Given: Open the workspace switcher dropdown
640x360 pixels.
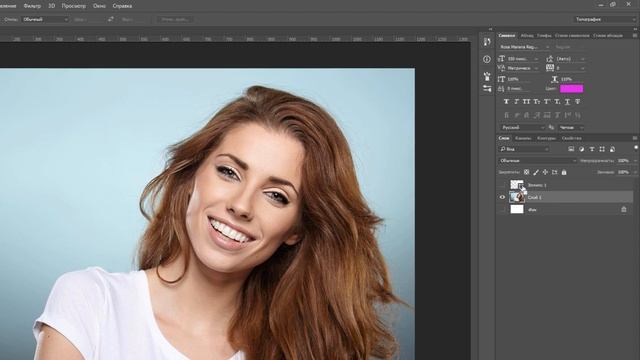Looking at the screenshot, I should [x=604, y=19].
